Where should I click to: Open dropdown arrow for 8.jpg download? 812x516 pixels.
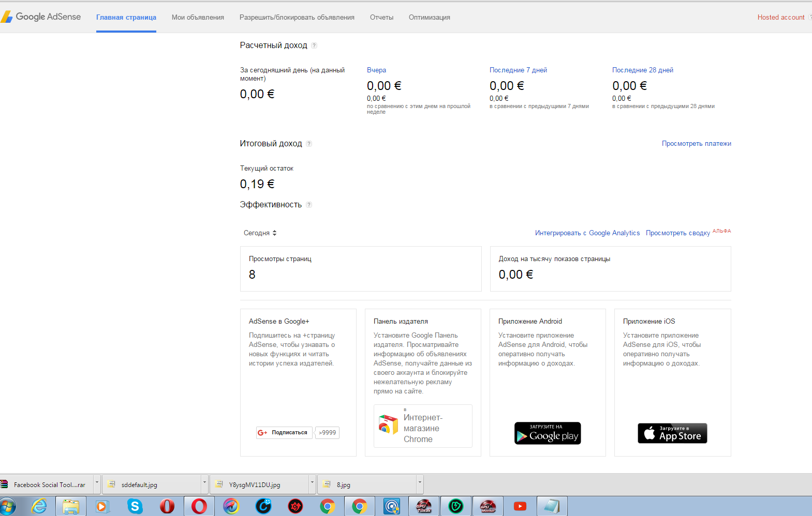pyautogui.click(x=420, y=484)
